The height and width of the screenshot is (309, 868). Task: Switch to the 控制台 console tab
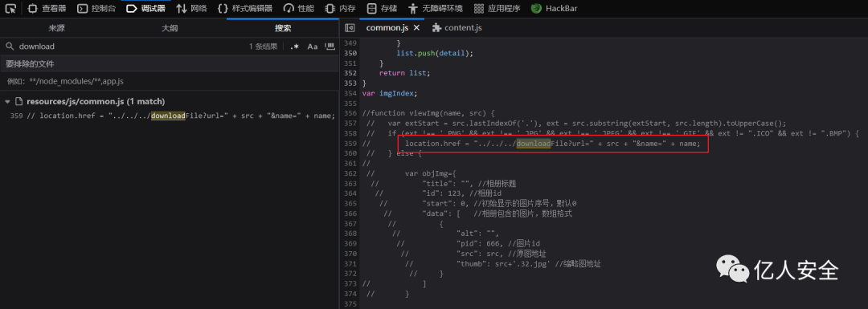click(x=96, y=8)
